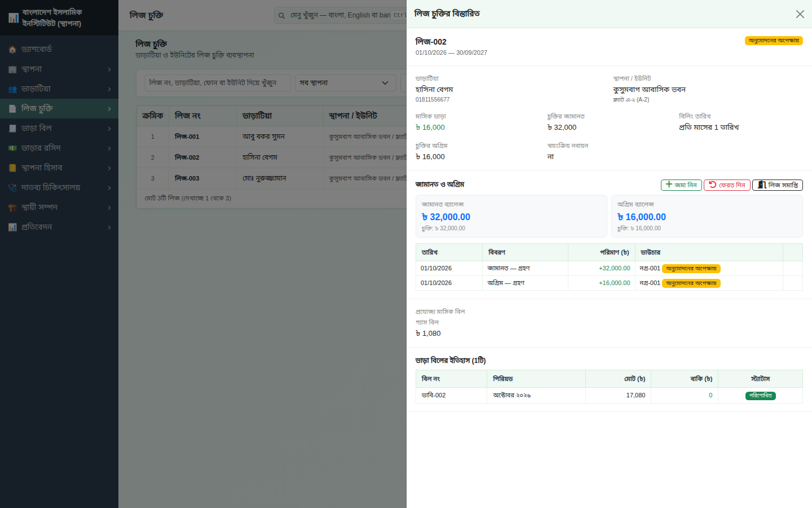The image size is (812, 508).
Task: Click tenant name আবু বকর সুমন
Action: coord(263,137)
